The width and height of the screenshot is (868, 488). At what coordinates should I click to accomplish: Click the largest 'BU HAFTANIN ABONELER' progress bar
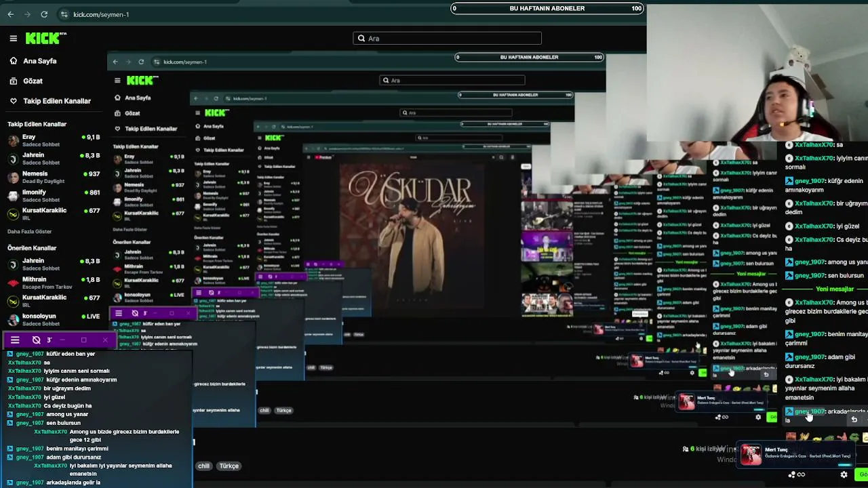(548, 8)
